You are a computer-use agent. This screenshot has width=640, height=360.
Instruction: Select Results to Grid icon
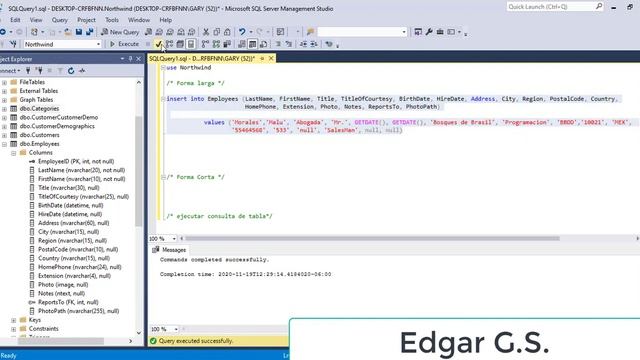(253, 44)
